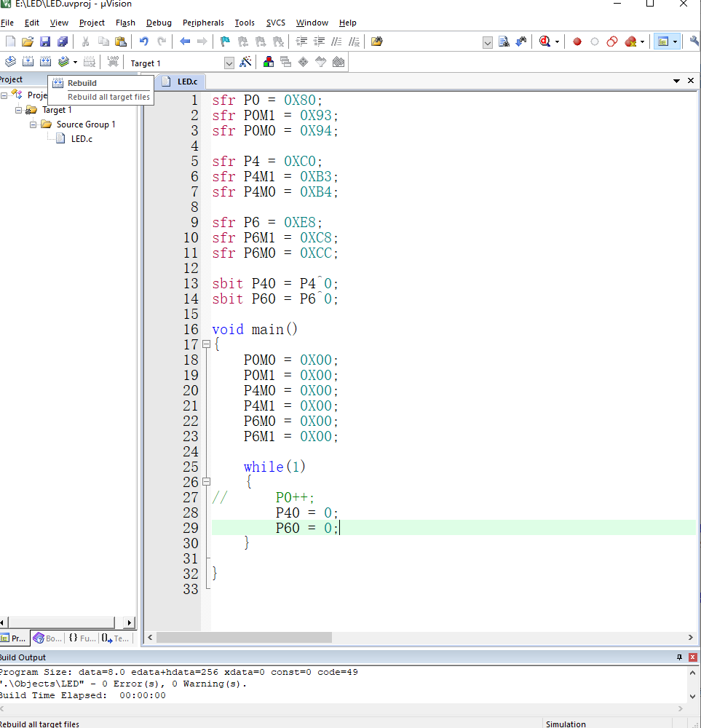
Task: Open Manage Run-Time Environment green diamond icon
Action: [x=303, y=62]
